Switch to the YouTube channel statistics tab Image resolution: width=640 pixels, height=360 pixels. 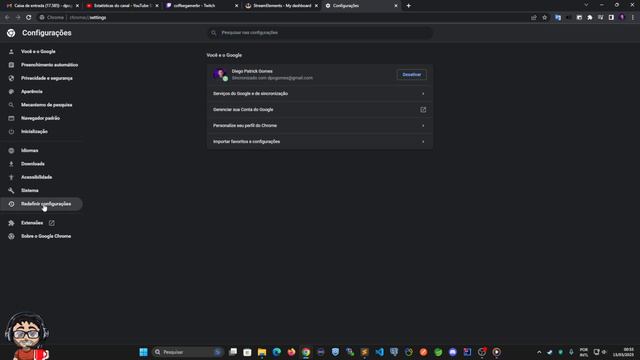121,6
